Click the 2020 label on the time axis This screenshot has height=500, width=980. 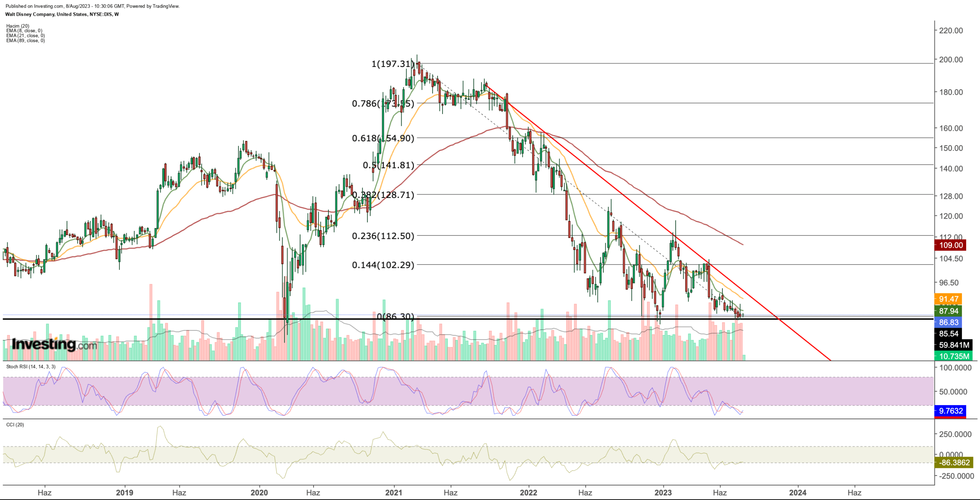coord(259,493)
